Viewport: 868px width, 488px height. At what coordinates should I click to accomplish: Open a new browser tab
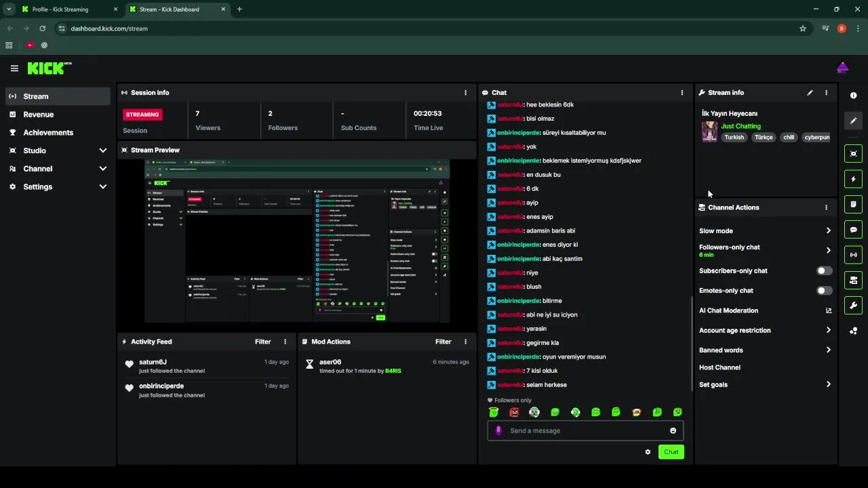[239, 9]
